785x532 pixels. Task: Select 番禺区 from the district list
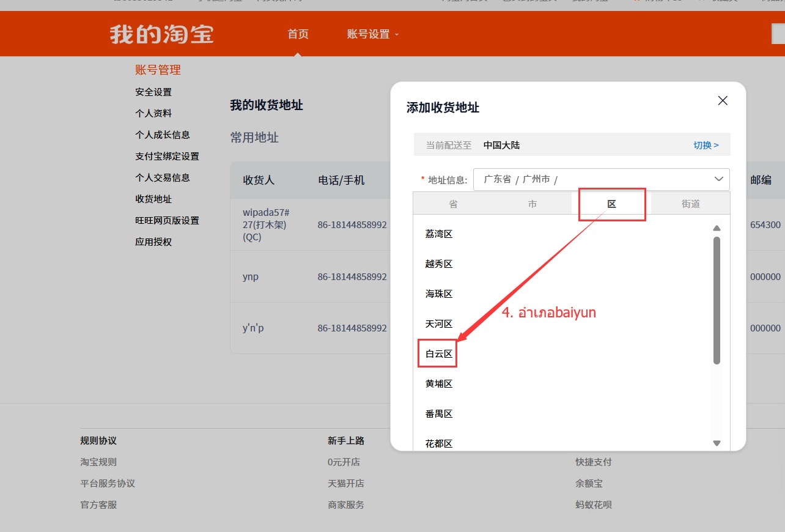(439, 413)
